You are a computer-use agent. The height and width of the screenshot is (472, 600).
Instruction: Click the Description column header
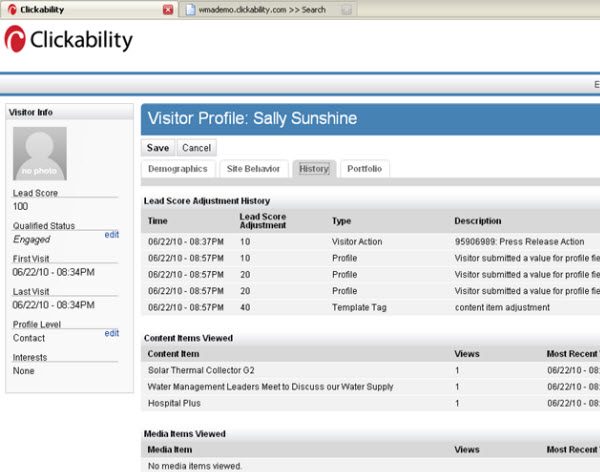point(478,221)
